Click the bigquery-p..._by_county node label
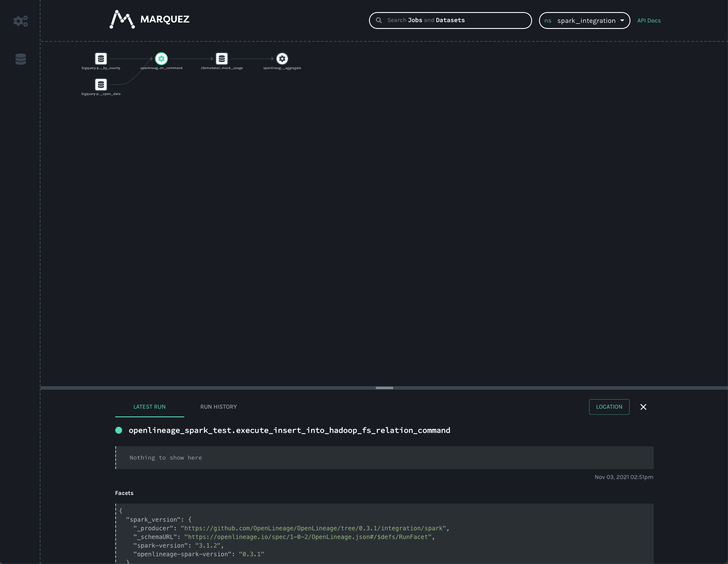Viewport: 728px width, 564px height. [101, 68]
